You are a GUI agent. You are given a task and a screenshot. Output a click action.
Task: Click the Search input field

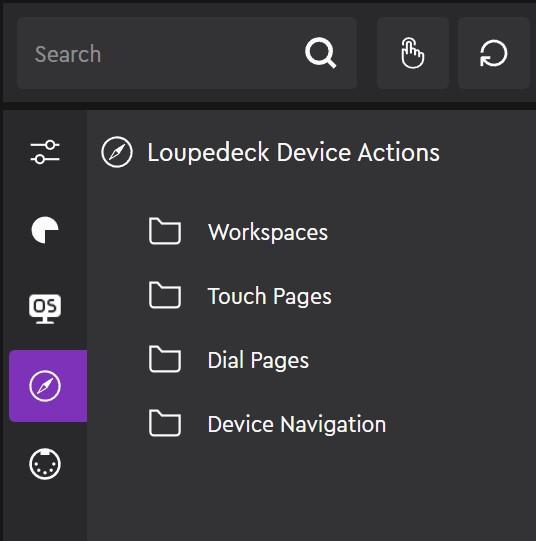[187, 53]
